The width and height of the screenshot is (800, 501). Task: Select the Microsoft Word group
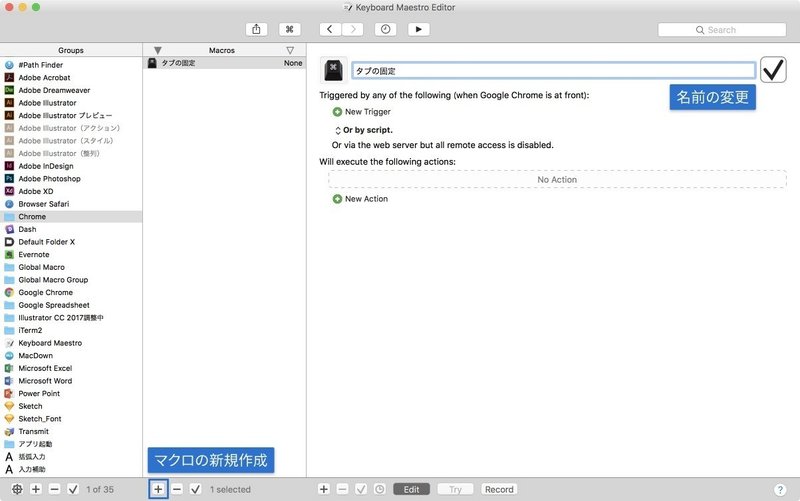point(71,381)
